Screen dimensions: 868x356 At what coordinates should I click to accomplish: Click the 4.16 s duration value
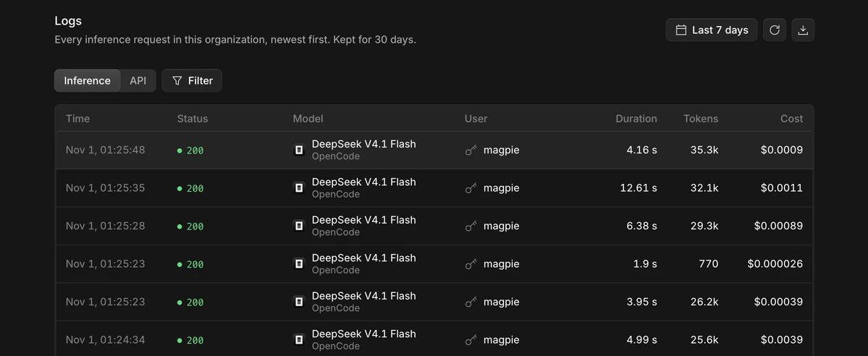[641, 150]
